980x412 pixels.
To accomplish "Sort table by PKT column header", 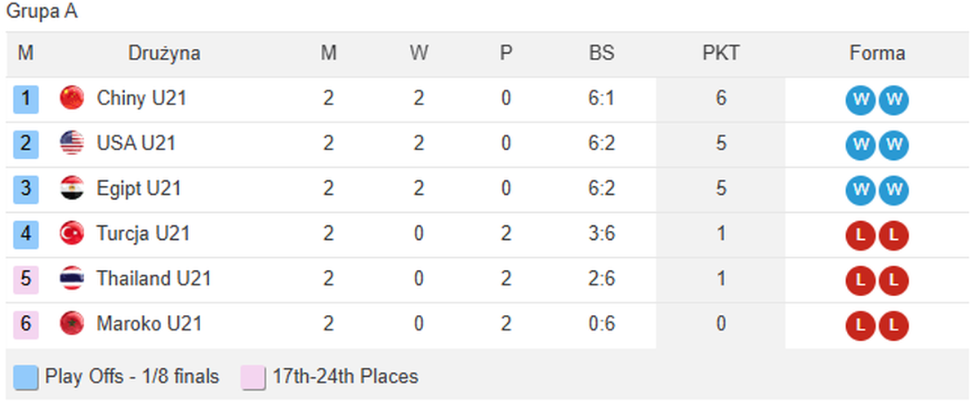I will click(720, 54).
